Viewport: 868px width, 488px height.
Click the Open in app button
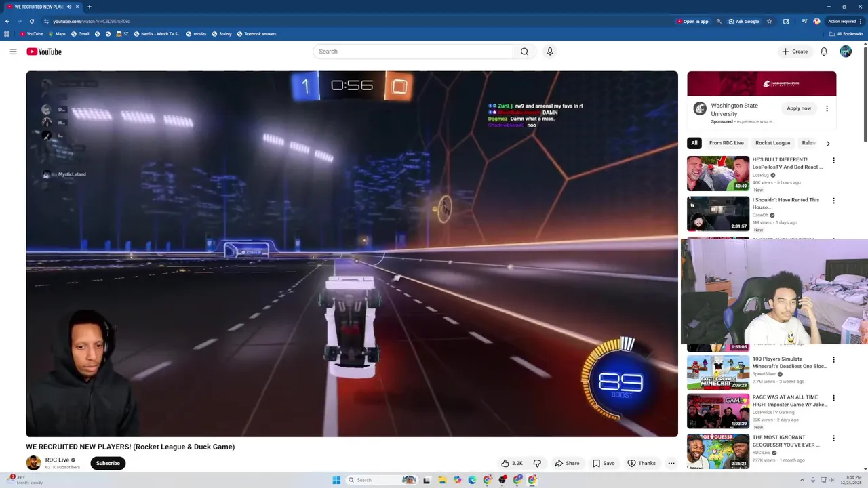pyautogui.click(x=692, y=21)
